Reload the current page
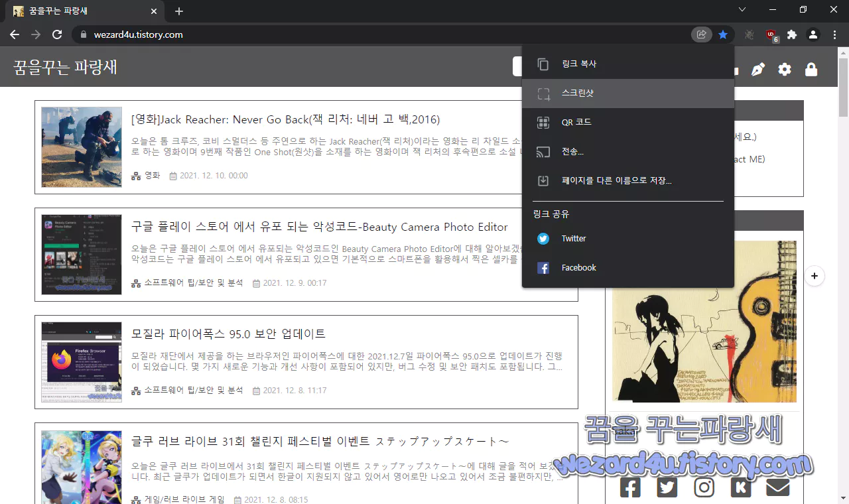 (57, 34)
